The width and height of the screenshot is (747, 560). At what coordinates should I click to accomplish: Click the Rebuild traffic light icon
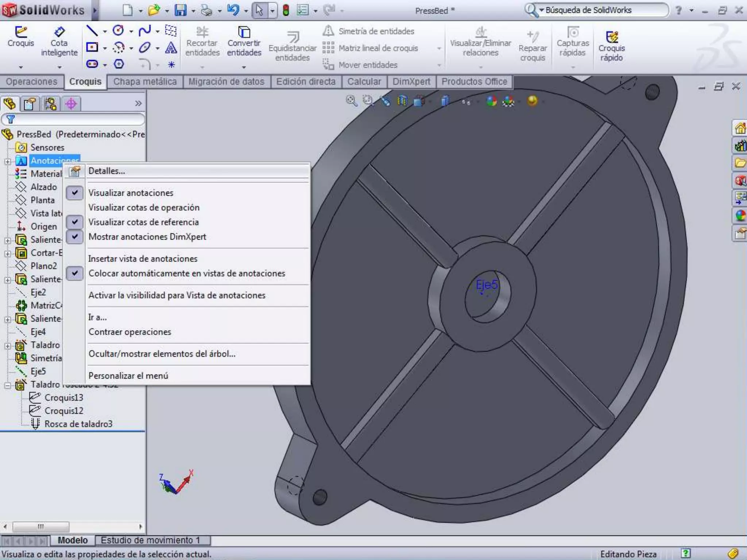click(286, 10)
